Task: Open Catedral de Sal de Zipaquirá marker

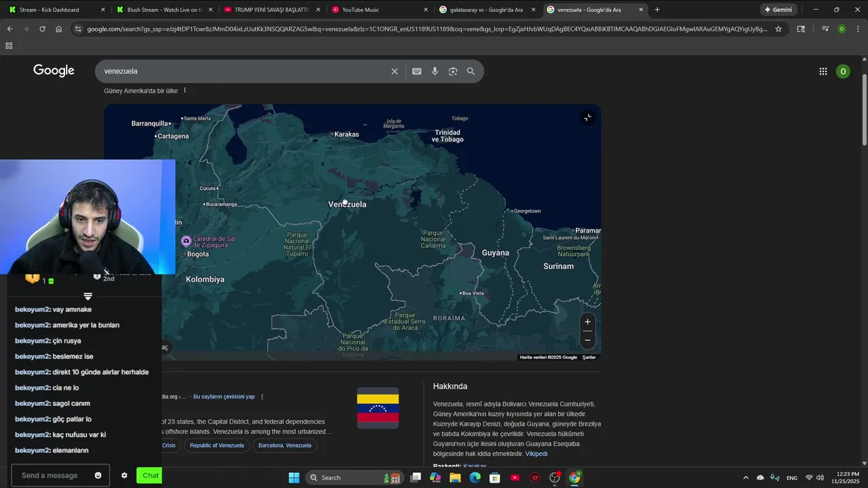Action: [186, 241]
